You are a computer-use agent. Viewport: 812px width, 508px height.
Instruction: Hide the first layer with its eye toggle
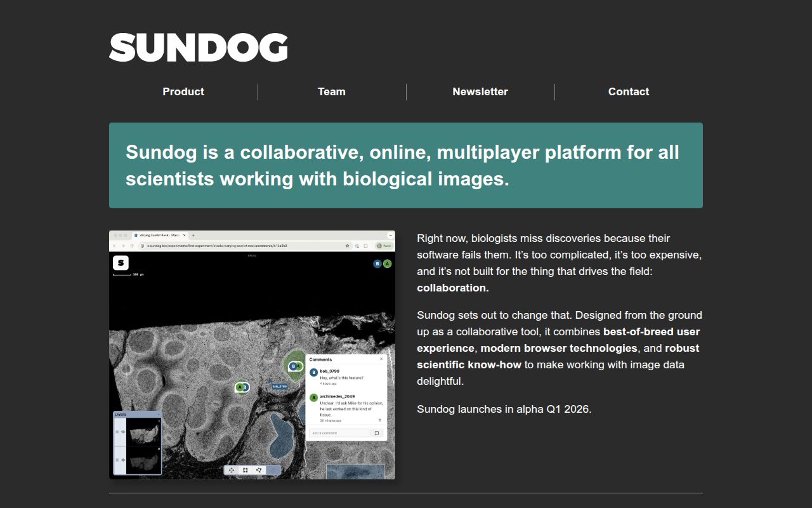123,431
